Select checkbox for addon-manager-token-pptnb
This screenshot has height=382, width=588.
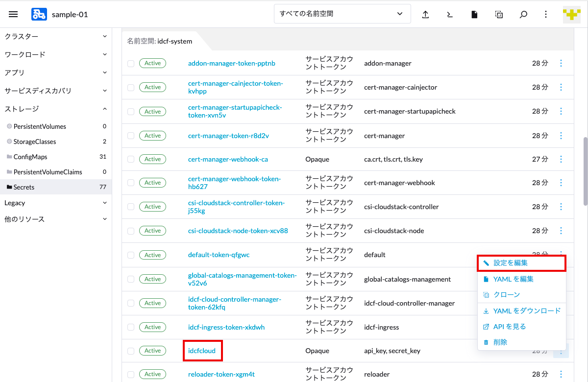131,63
